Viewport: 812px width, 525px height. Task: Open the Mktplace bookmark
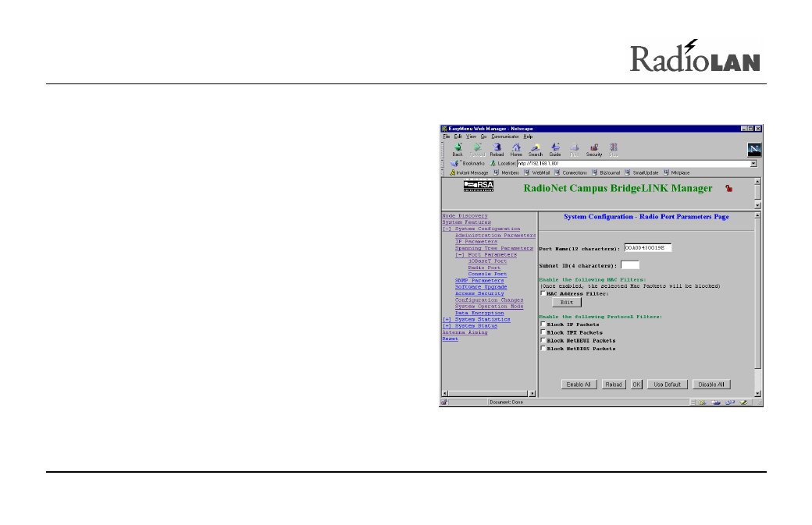click(677, 172)
